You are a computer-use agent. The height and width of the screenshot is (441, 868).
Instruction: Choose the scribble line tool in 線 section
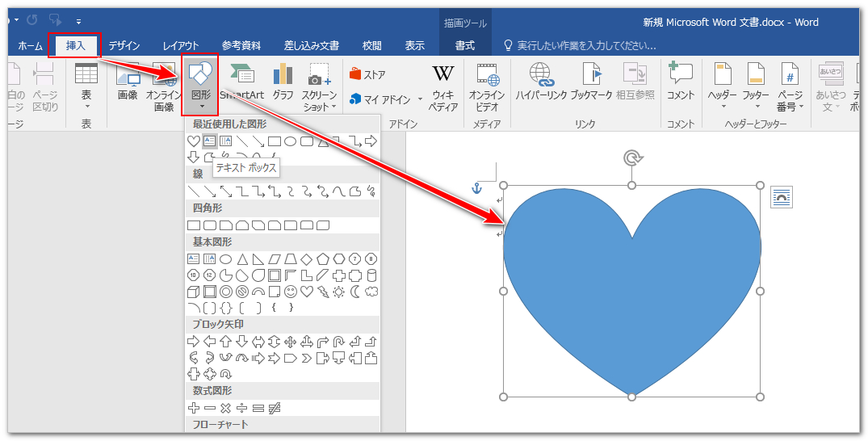coord(371,191)
